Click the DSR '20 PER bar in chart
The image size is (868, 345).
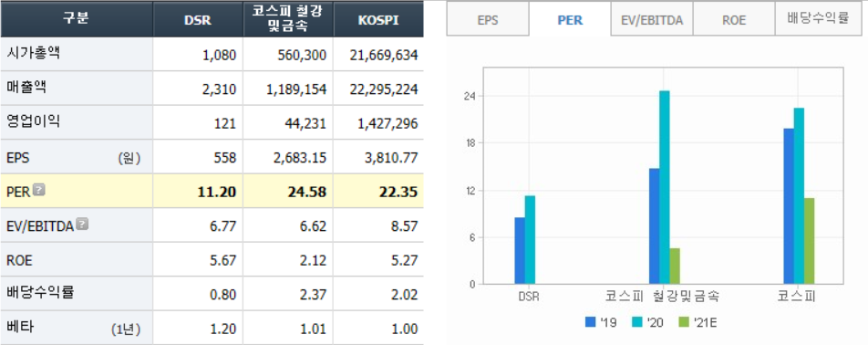(530, 240)
